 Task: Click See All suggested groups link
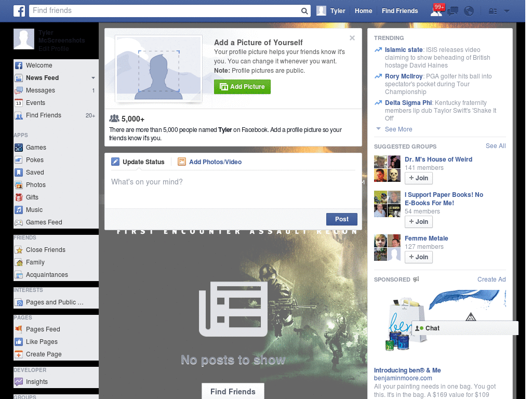[x=495, y=146]
